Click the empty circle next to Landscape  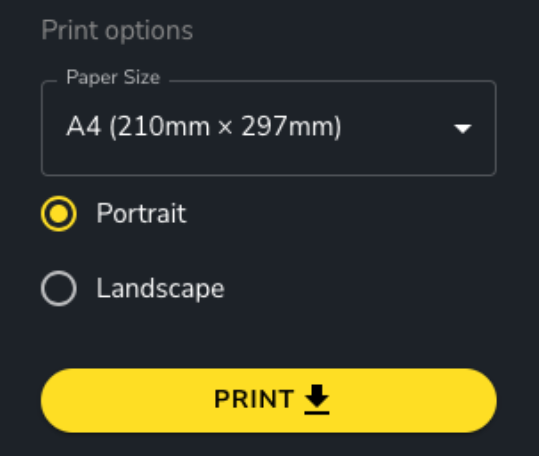[x=59, y=288]
